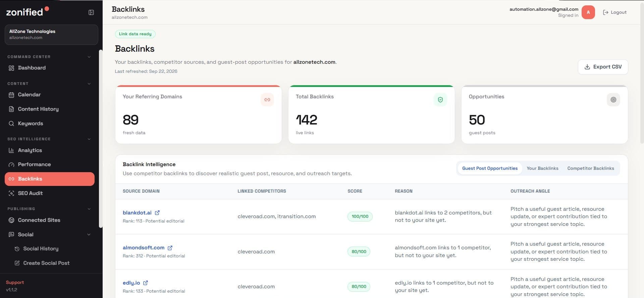Click the link icon on Referring Domains card
The height and width of the screenshot is (298, 644).
click(x=267, y=100)
